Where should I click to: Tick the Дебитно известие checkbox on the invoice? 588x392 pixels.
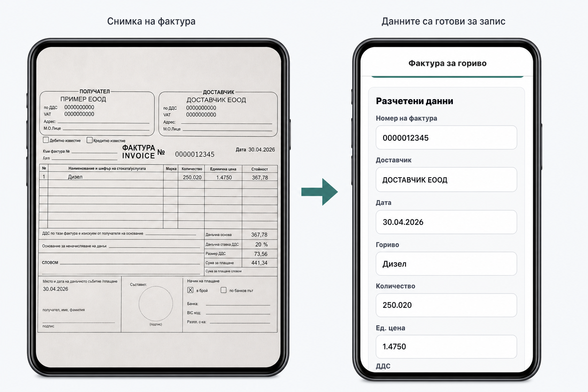click(46, 140)
